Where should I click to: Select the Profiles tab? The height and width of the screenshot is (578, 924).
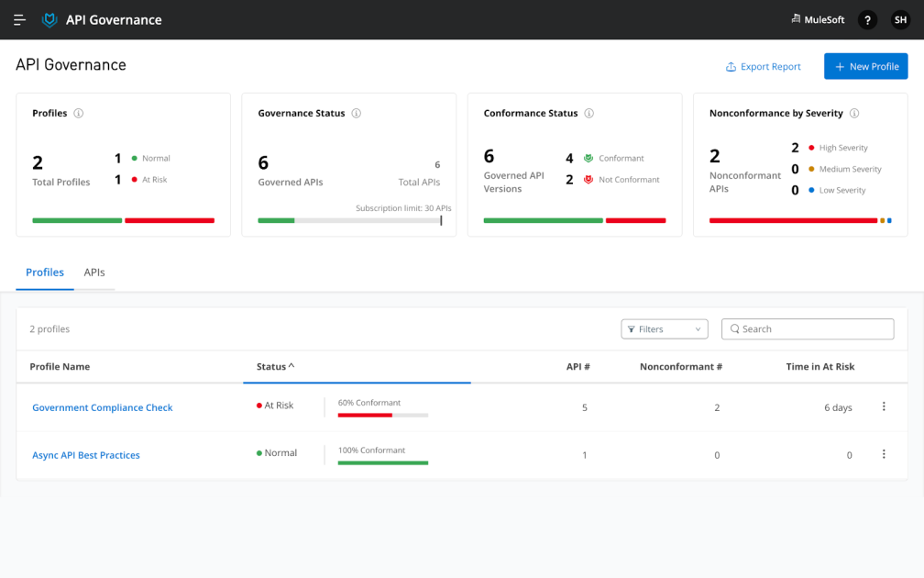44,272
